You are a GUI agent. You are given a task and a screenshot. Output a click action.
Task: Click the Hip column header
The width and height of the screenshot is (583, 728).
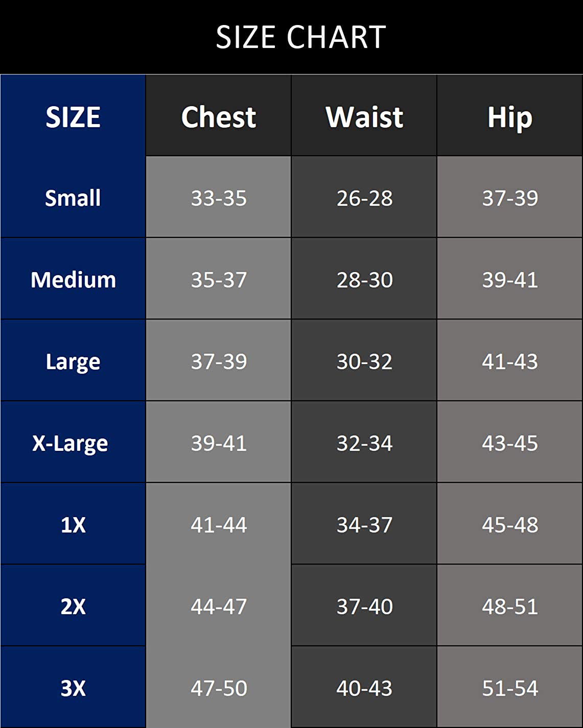coord(510,117)
